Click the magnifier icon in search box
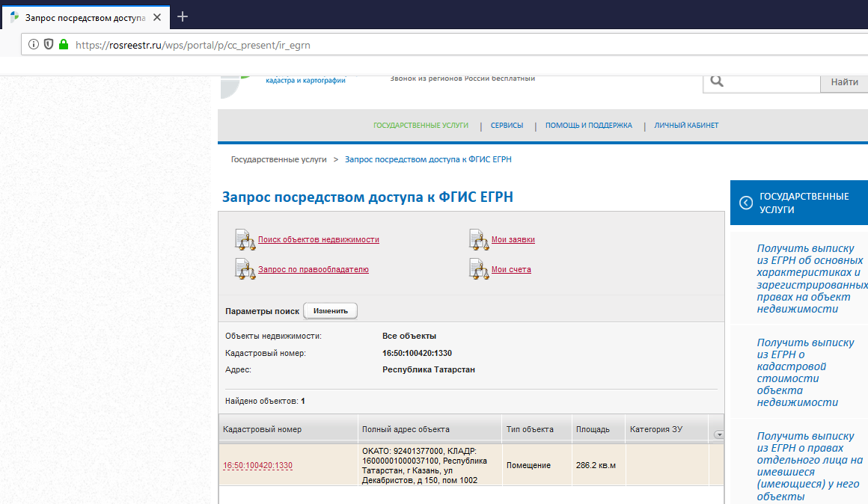868x504 pixels. pos(717,82)
